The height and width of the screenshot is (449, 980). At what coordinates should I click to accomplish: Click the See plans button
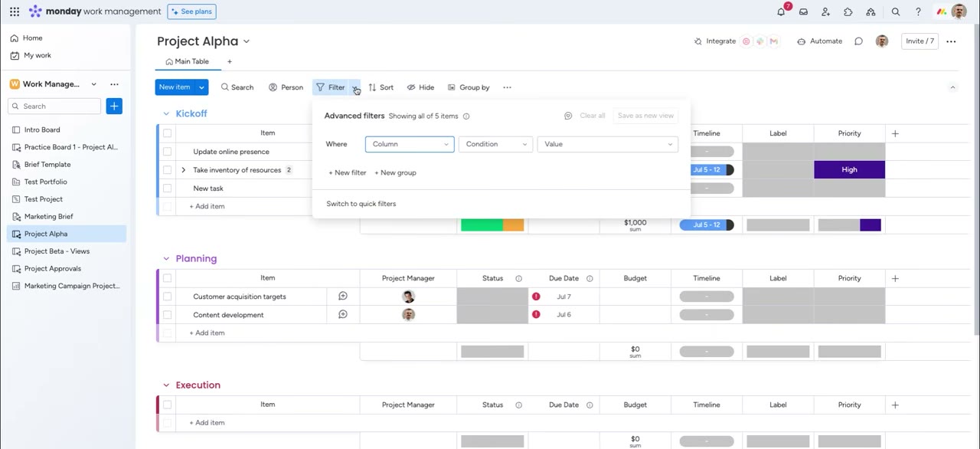pyautogui.click(x=191, y=11)
